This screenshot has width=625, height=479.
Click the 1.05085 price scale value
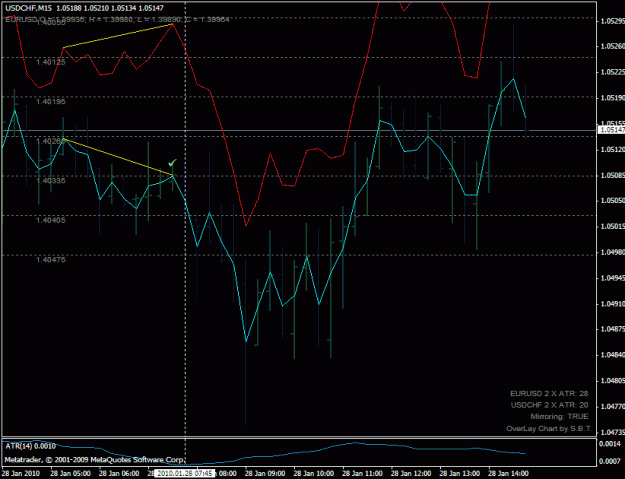[612, 175]
